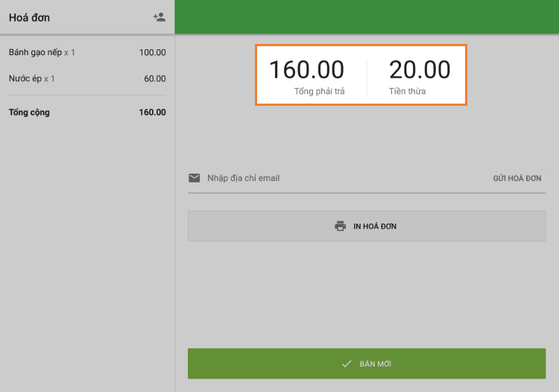The width and height of the screenshot is (559, 392).
Task: Click the 100.00 price of Bánh gạo nếp
Action: tap(152, 53)
